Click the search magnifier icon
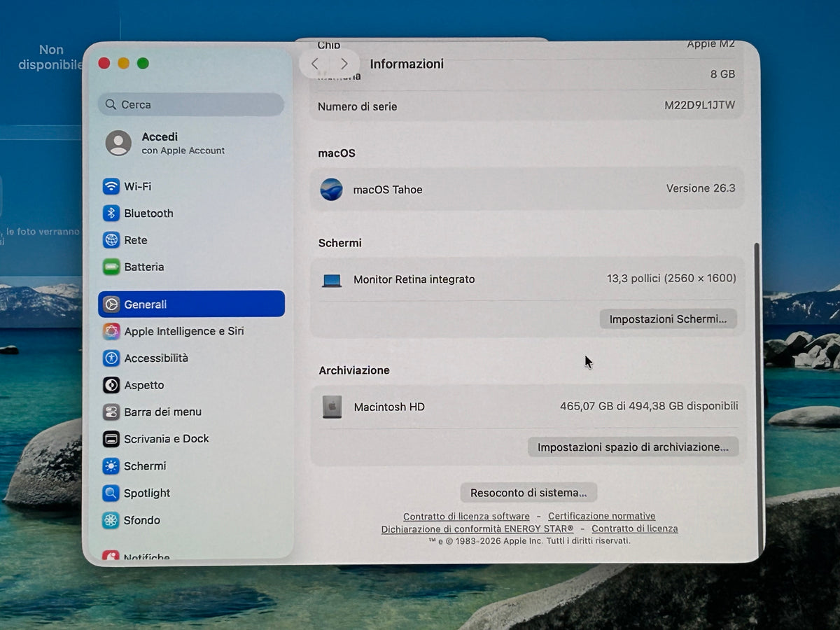 [x=111, y=104]
